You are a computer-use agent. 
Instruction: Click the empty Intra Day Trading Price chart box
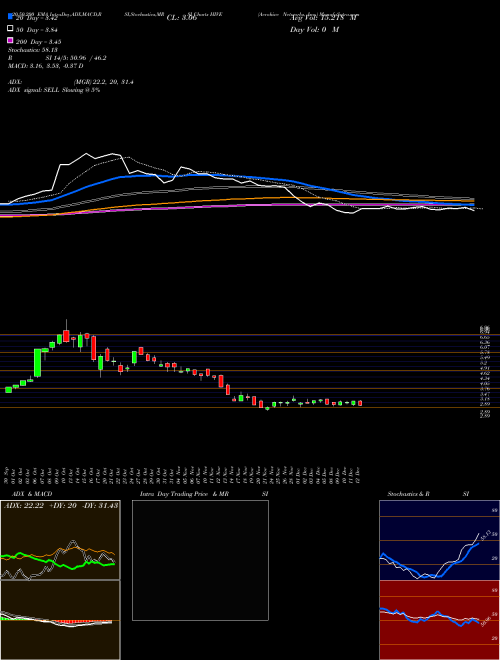coord(200,560)
